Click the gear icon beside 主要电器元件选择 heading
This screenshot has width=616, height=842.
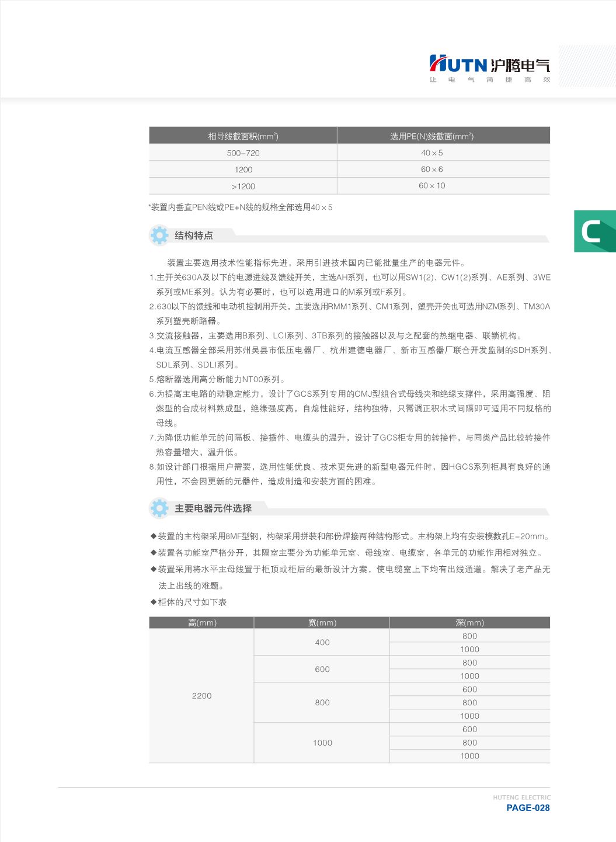tap(159, 509)
